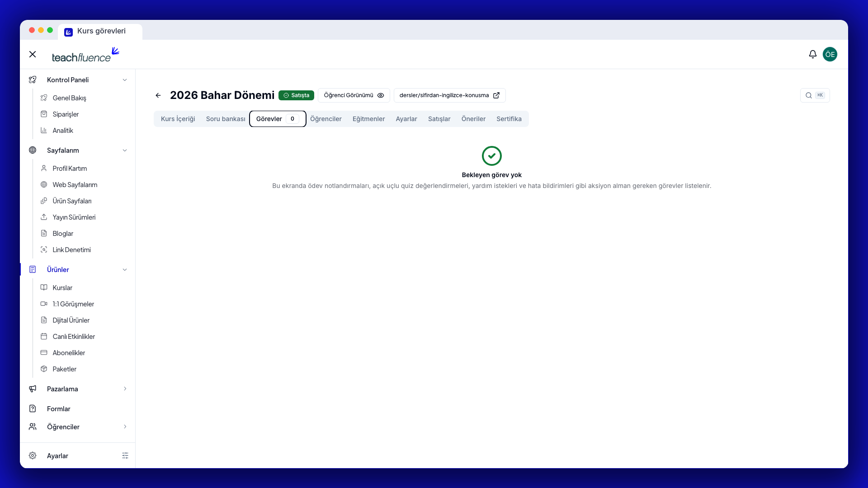
Task: Open dersler/sifirdan-ingilizce-konusma external link
Action: [449, 95]
